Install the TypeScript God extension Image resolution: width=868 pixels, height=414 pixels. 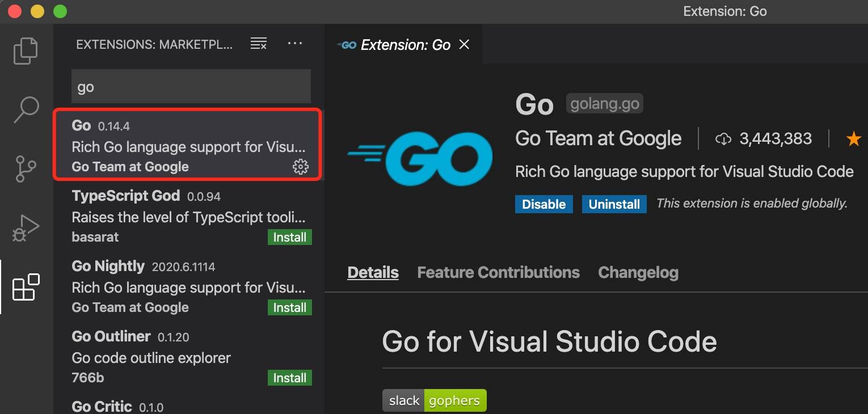(x=289, y=237)
